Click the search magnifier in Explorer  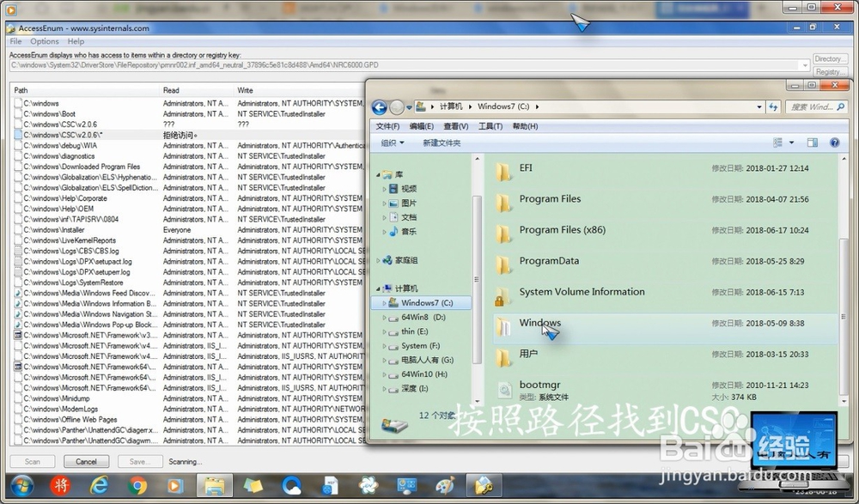click(x=841, y=106)
